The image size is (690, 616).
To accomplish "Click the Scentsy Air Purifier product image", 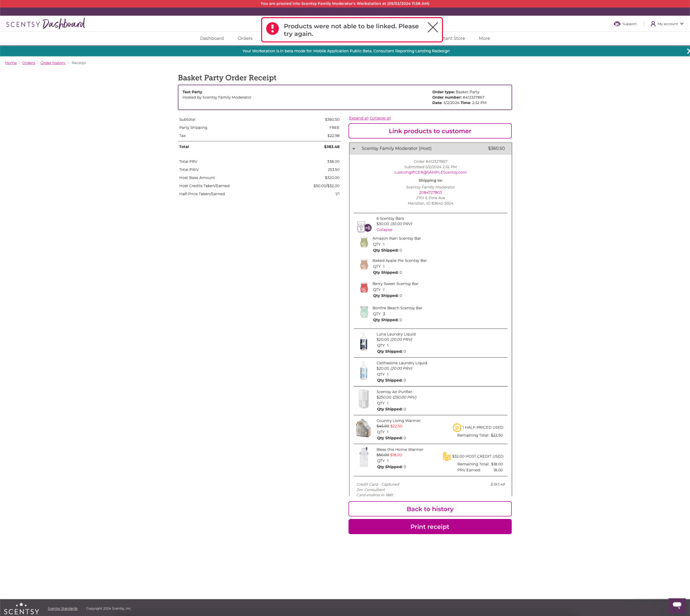I will (364, 399).
